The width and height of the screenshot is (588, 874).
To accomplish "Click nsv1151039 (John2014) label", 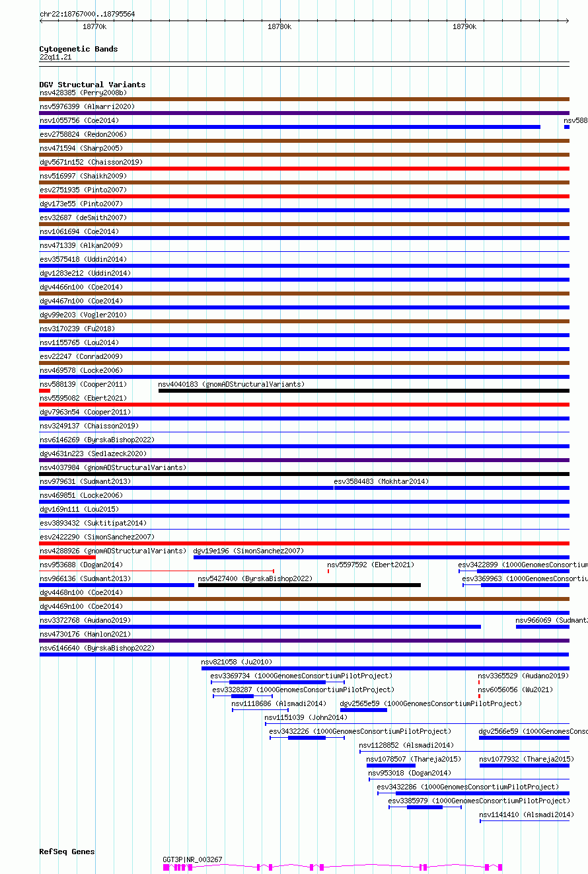I will click(x=306, y=717).
